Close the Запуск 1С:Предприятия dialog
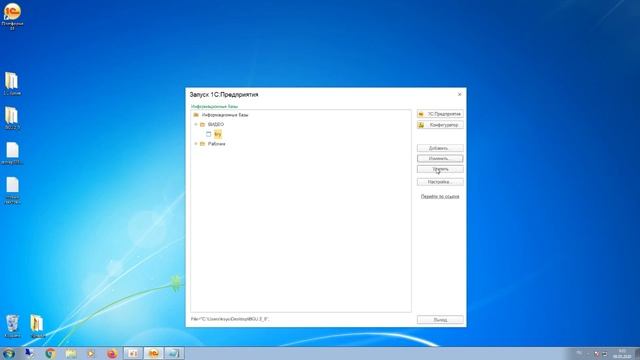 460,94
